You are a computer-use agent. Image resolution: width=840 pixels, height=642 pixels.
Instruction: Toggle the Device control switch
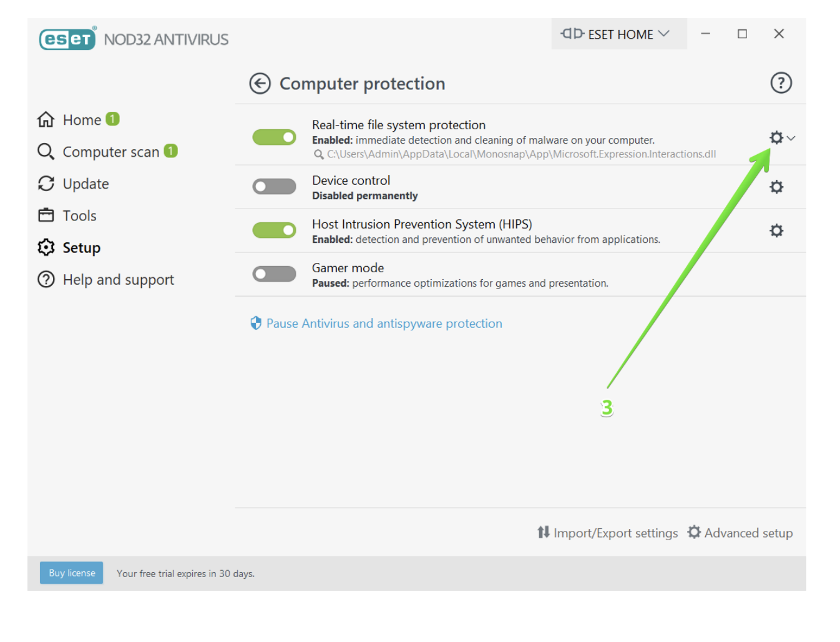tap(274, 186)
